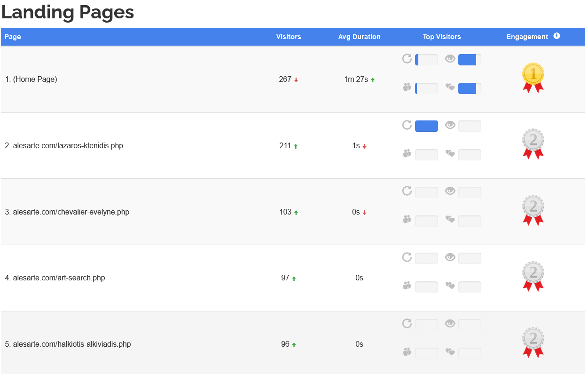Screen dimensions: 588x374
Task: Click the eye icon in lazaros-ktenidis.php row
Action: 450,125
